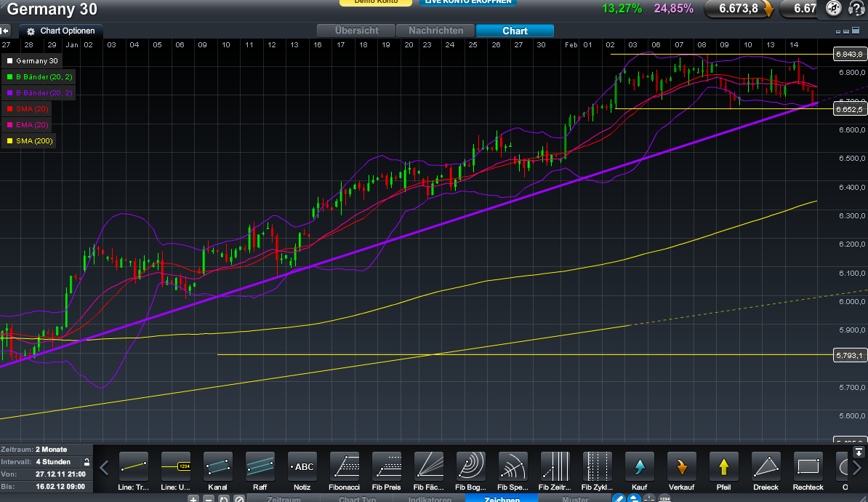Image resolution: width=868 pixels, height=502 pixels.
Task: Select the 6.843,8 price level label
Action: point(850,55)
